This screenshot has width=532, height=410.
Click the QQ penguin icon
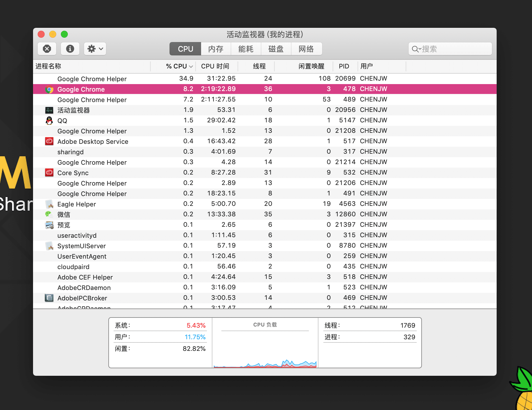coord(49,121)
